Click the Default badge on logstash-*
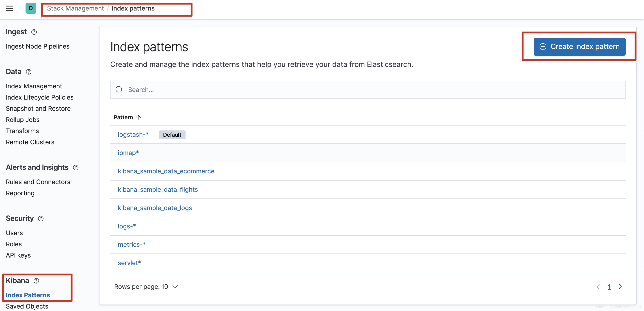 (x=172, y=135)
